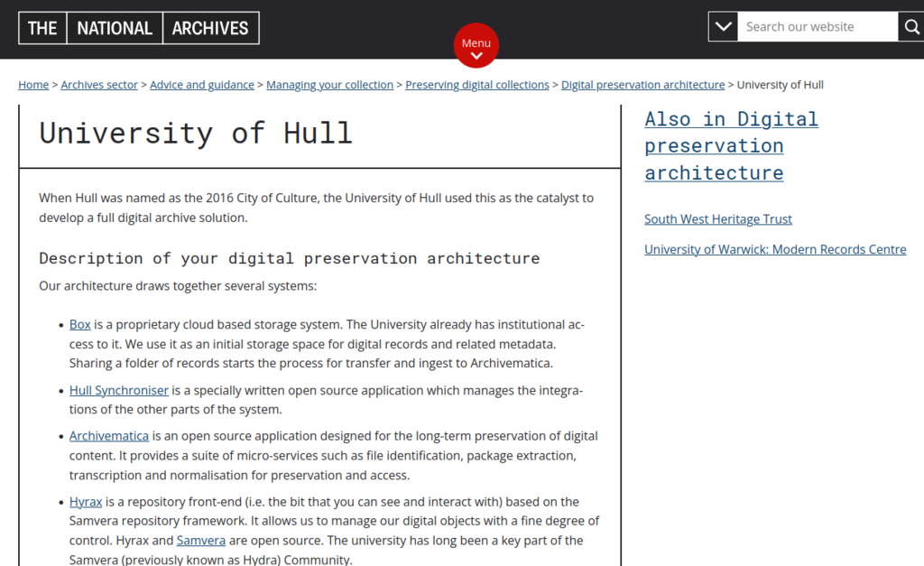Click the Also in Digital preservation architecture heading
The image size is (924, 566).
coord(731,144)
